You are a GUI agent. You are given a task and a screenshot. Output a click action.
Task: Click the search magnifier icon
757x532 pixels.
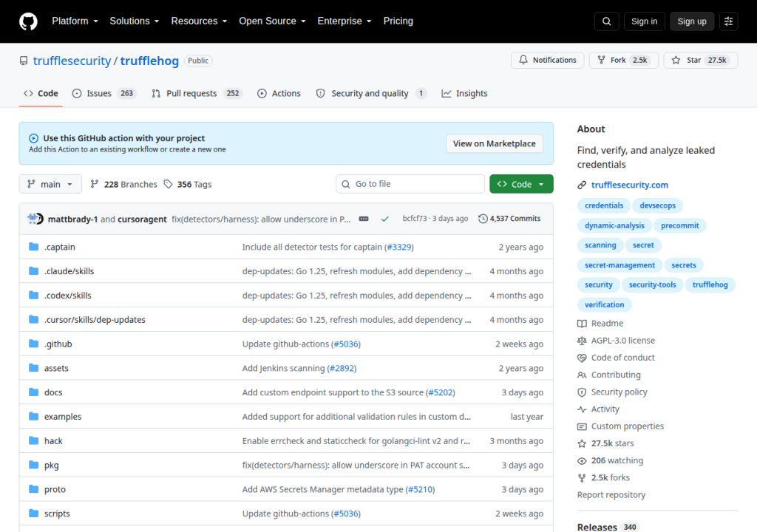coord(606,21)
